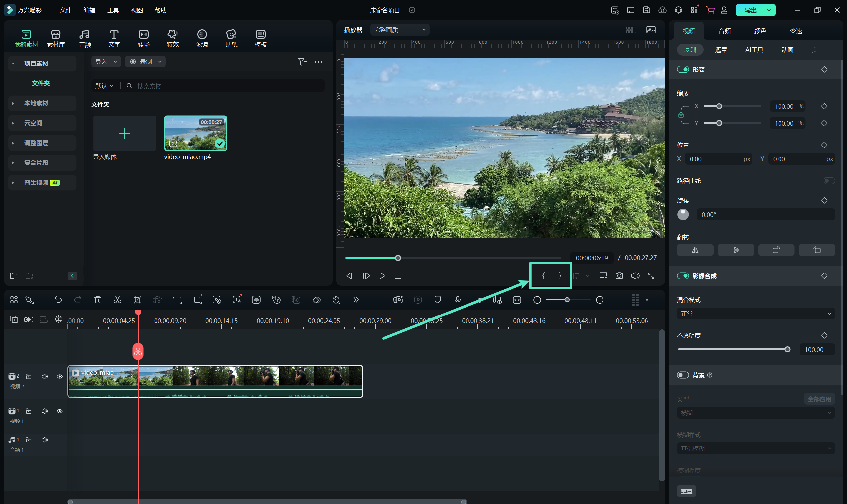Click the speed clock icon in timeline toolbar

(x=336, y=300)
